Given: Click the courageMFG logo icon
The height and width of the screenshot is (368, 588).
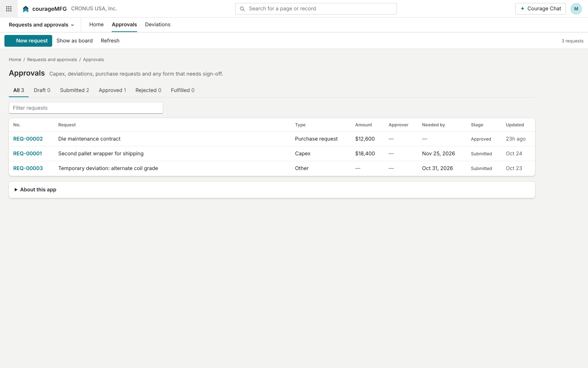Looking at the screenshot, I should [x=26, y=9].
